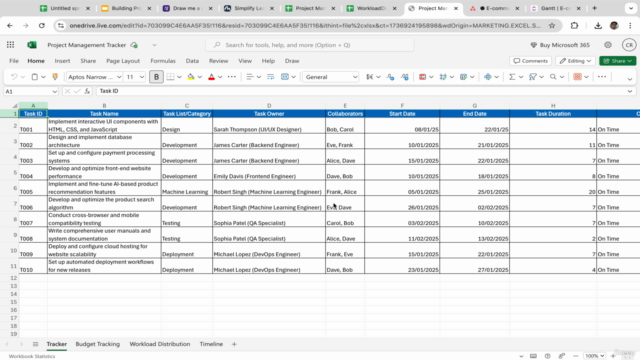Switch to the Page Layout tab
Image resolution: width=640 pixels, height=360 pixels.
(x=123, y=61)
